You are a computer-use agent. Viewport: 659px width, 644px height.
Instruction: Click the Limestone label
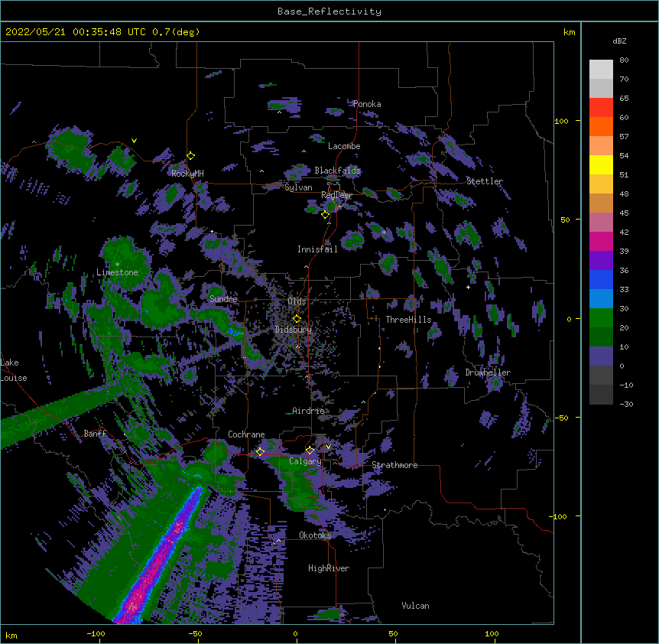[117, 272]
